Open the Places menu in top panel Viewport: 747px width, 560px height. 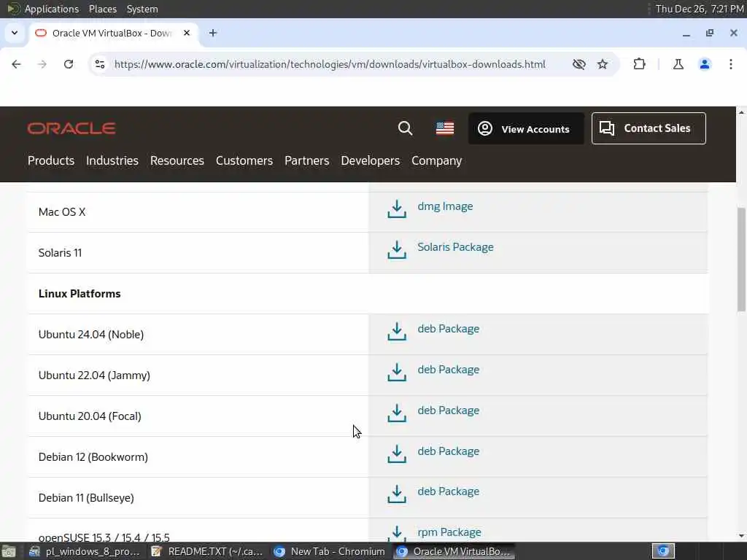click(x=102, y=9)
